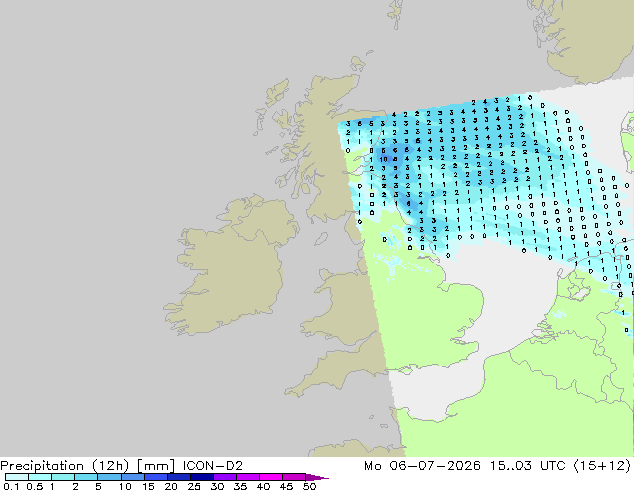Viewport: 634px width, 490px height.
Task: Click the date 'Mo 06-07-2026' text
Action: (x=422, y=466)
